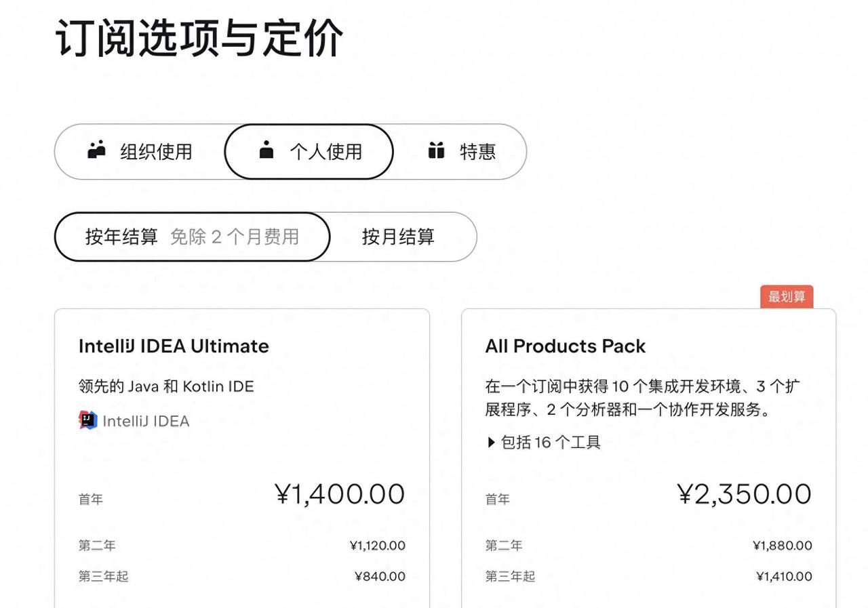Image resolution: width=868 pixels, height=608 pixels.
Task: Click the disclosure triangle before 包括 16 个工具
Action: (490, 443)
